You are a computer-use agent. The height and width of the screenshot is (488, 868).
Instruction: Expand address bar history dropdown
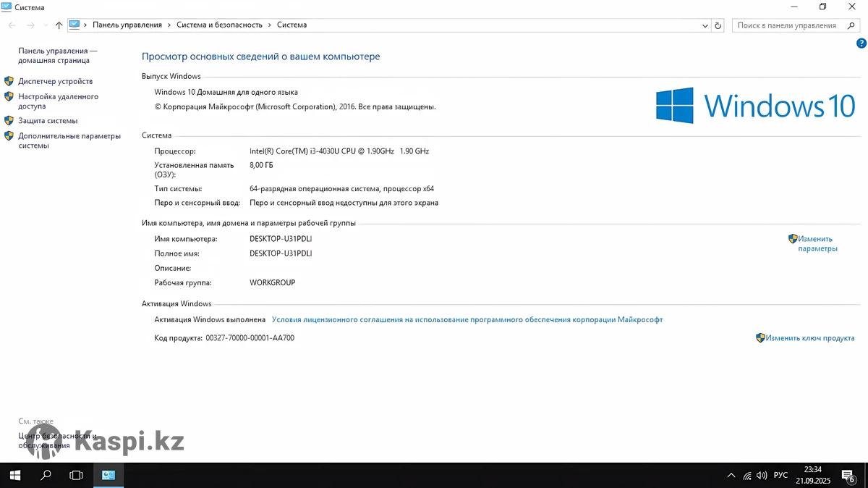(706, 25)
